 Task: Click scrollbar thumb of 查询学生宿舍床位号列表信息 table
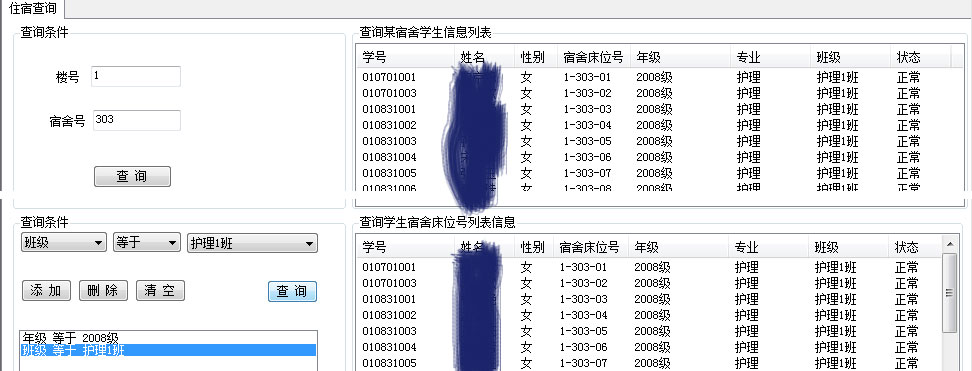[x=949, y=293]
